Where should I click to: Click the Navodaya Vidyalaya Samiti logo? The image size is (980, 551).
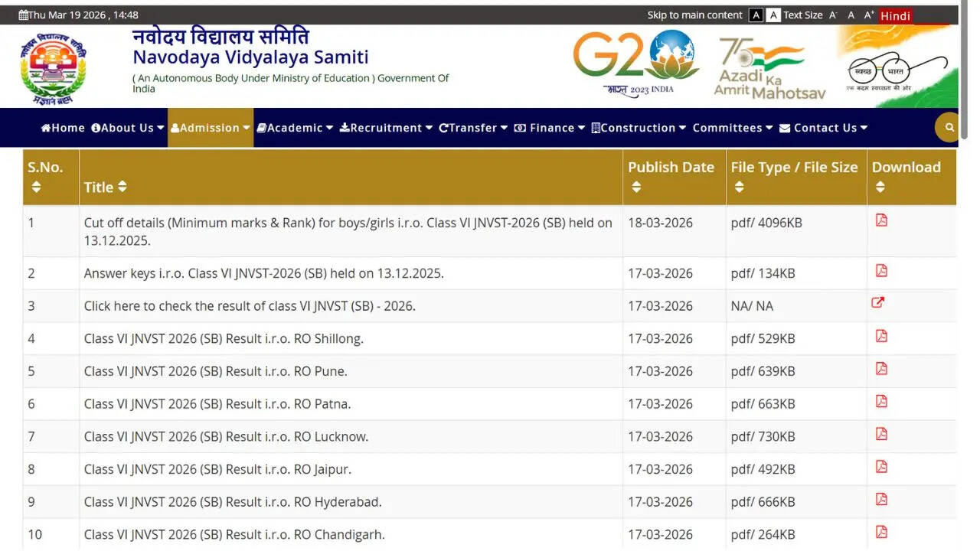coord(53,69)
